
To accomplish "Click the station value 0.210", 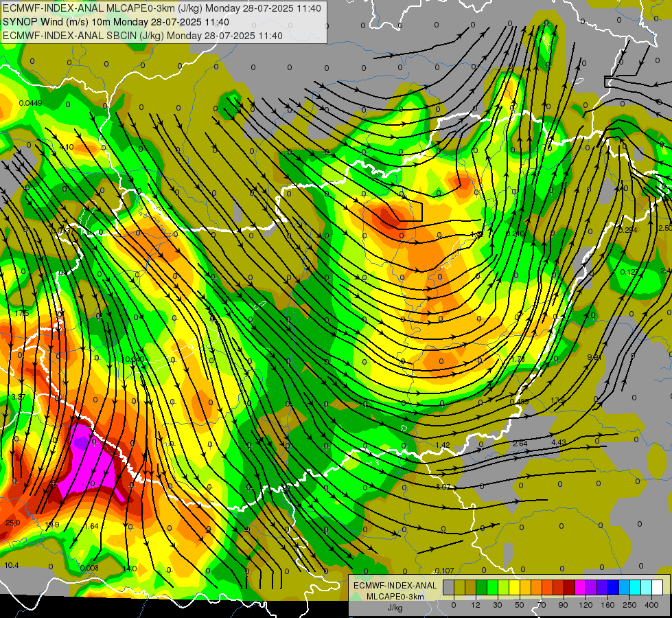I will (515, 233).
